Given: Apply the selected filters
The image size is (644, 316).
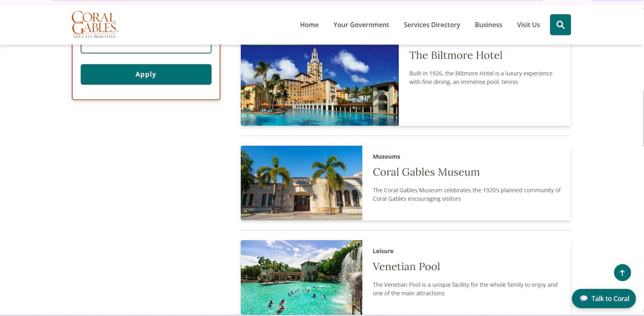Looking at the screenshot, I should coord(146,74).
